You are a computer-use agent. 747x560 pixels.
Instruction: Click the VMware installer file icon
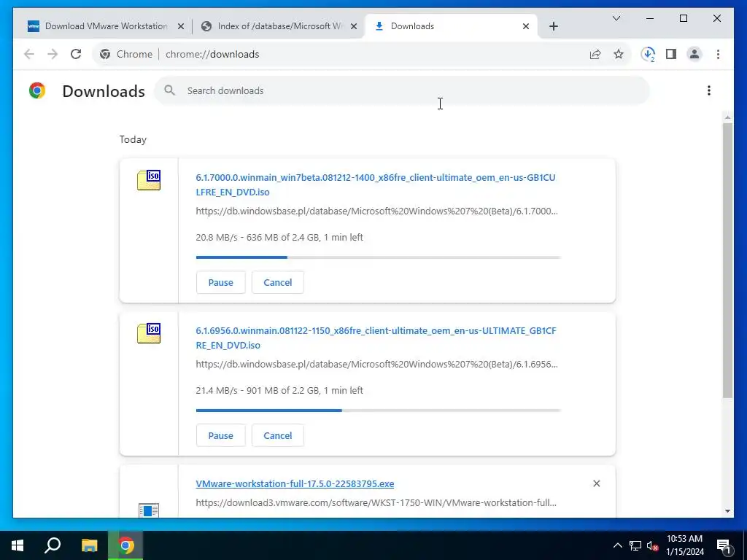pos(149,510)
